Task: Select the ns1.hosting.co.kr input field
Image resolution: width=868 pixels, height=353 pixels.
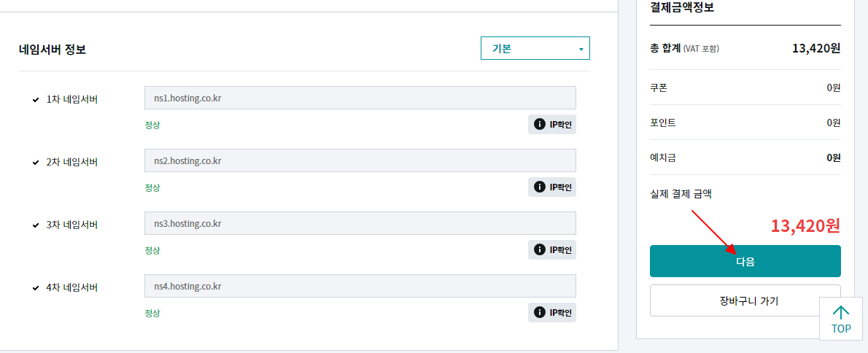Action: (360, 98)
